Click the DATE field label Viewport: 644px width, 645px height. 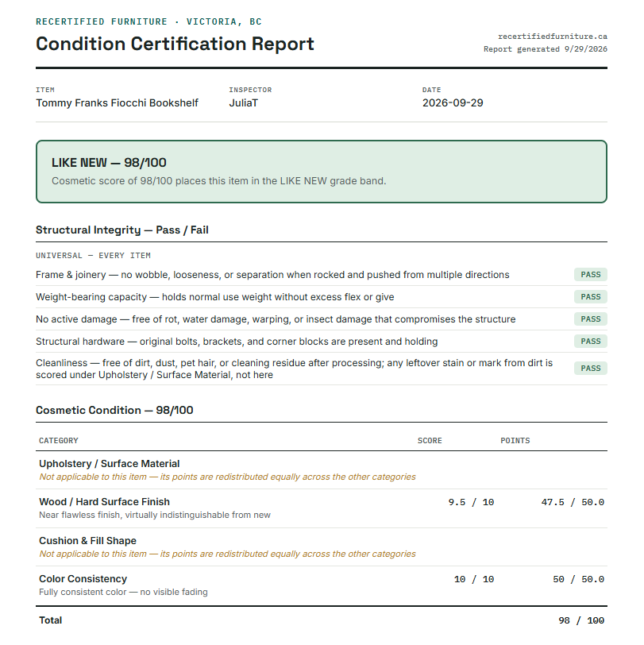click(x=431, y=90)
